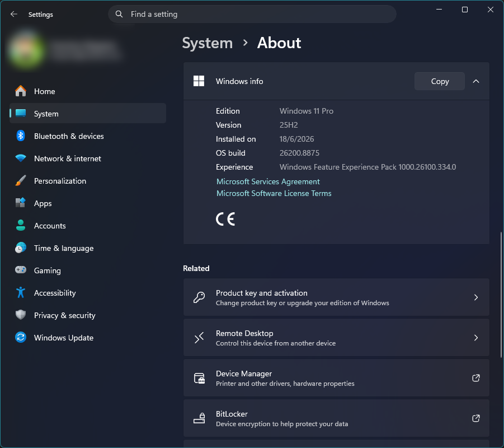Select Apps in the sidebar

[x=88, y=203]
